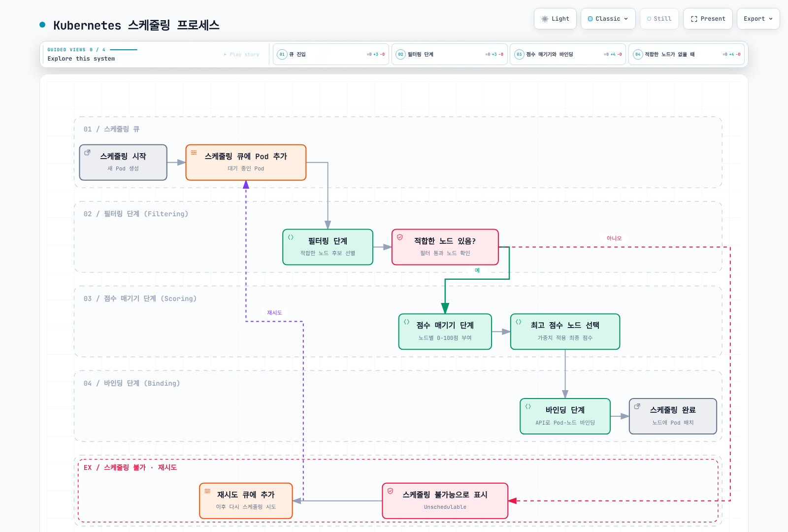The width and height of the screenshot is (788, 532).
Task: Toggle the Still animation mode
Action: pos(659,19)
